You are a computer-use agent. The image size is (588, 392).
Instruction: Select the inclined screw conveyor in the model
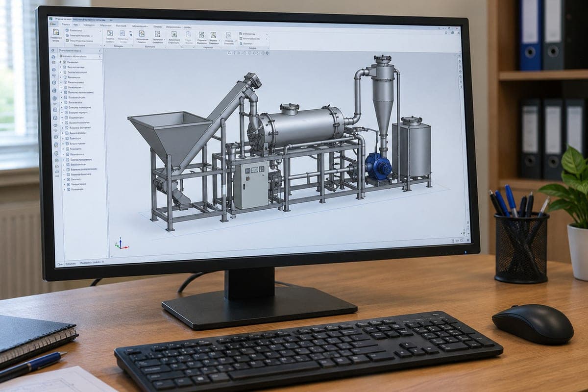217,123
